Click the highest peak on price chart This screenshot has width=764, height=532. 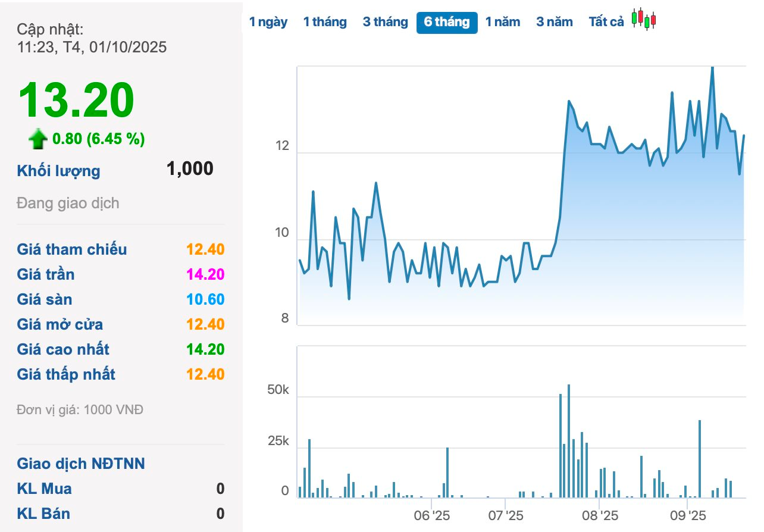pos(712,68)
